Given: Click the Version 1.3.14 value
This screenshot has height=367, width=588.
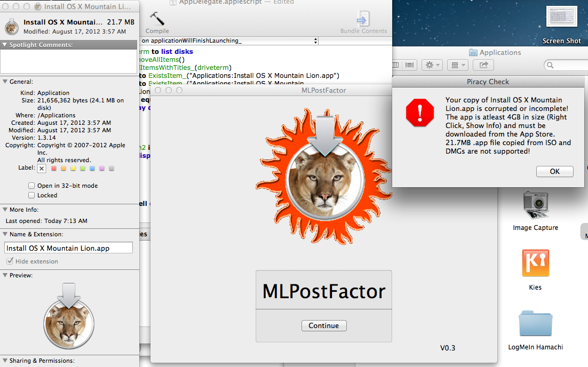Looking at the screenshot, I should point(46,138).
